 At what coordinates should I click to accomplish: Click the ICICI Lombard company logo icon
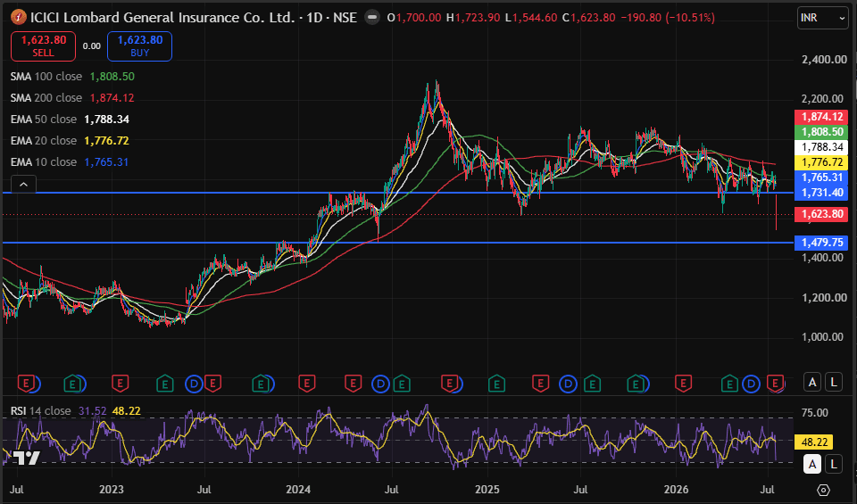click(x=19, y=18)
